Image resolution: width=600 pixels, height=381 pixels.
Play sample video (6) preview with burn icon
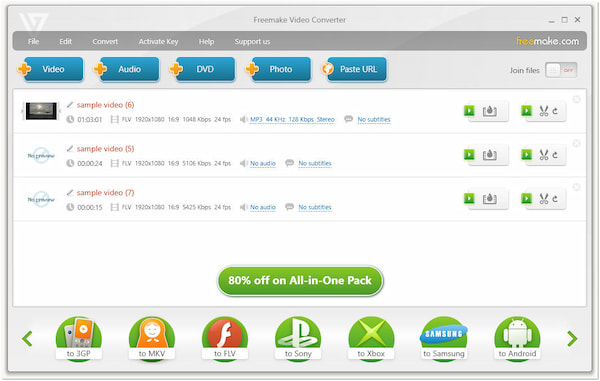click(x=486, y=111)
